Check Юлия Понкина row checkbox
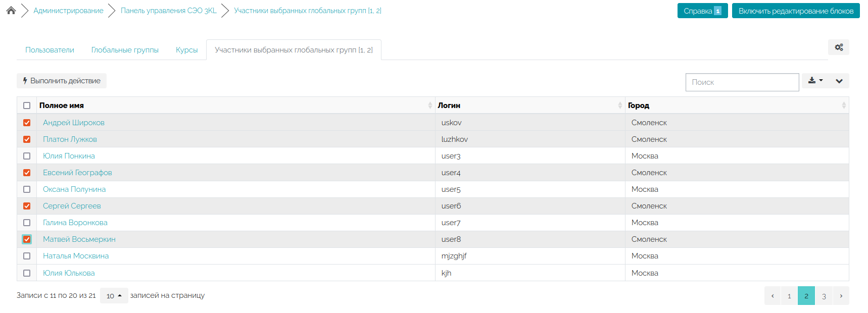Image resolution: width=868 pixels, height=313 pixels. [x=27, y=156]
